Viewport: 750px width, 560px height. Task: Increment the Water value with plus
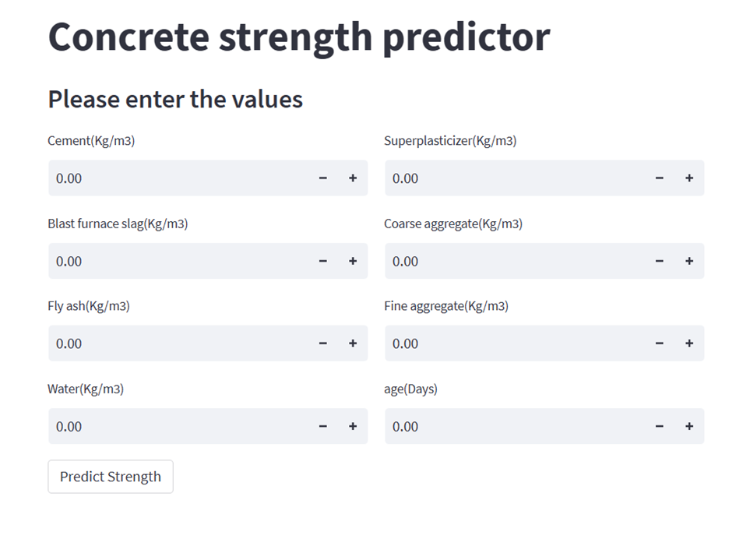pyautogui.click(x=352, y=426)
